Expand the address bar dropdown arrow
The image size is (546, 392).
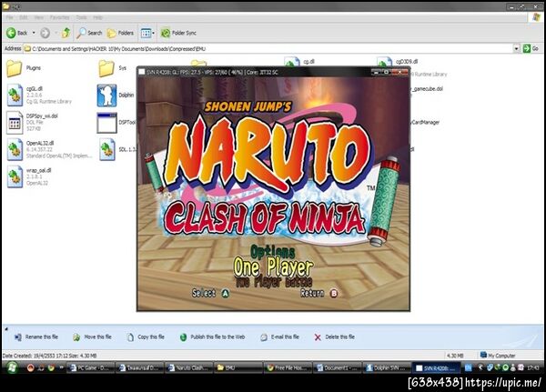point(517,49)
